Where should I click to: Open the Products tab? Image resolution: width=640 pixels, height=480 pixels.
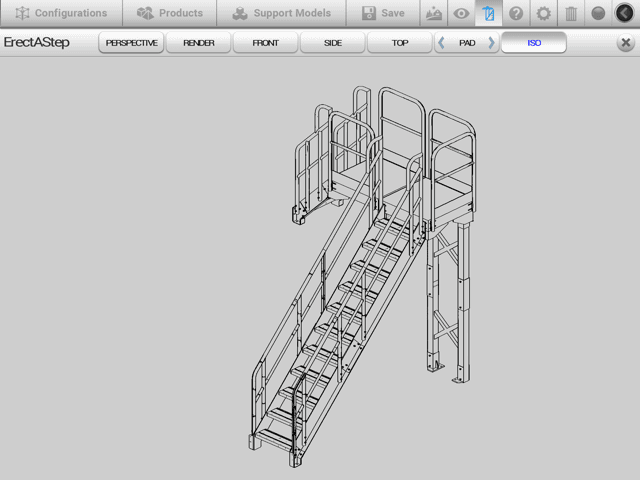click(x=169, y=13)
